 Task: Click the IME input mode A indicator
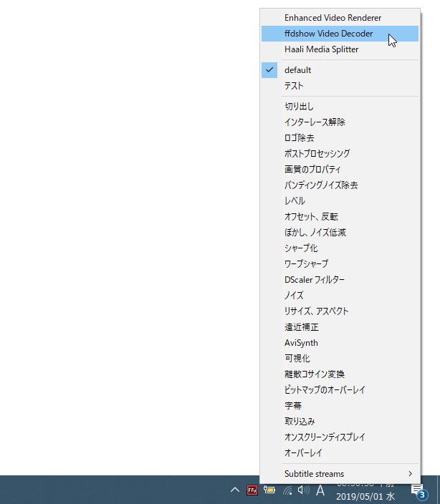coord(320,490)
